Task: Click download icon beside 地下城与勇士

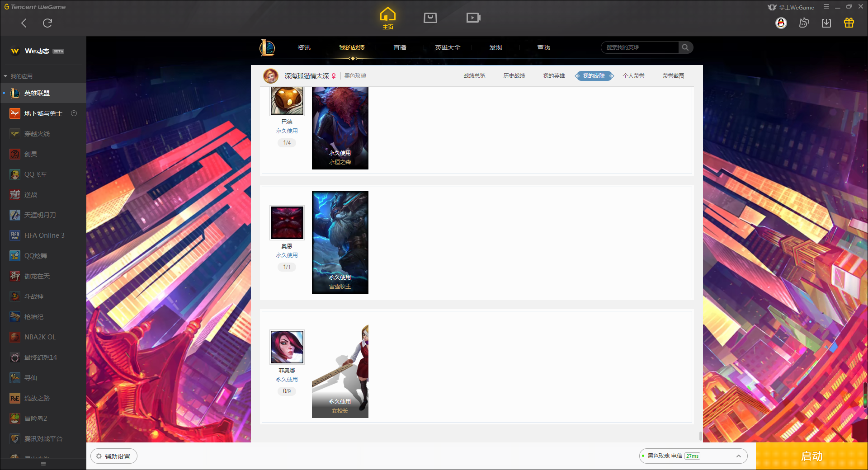Action: 74,113
